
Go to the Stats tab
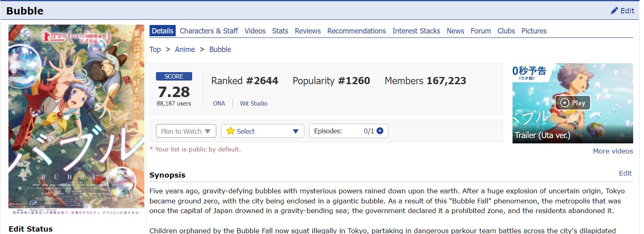pos(280,31)
